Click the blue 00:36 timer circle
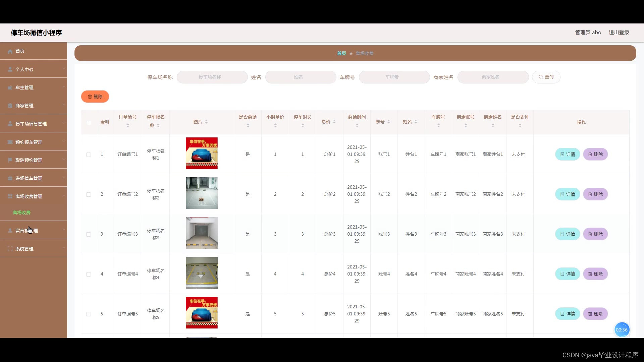644x362 pixels. click(622, 330)
